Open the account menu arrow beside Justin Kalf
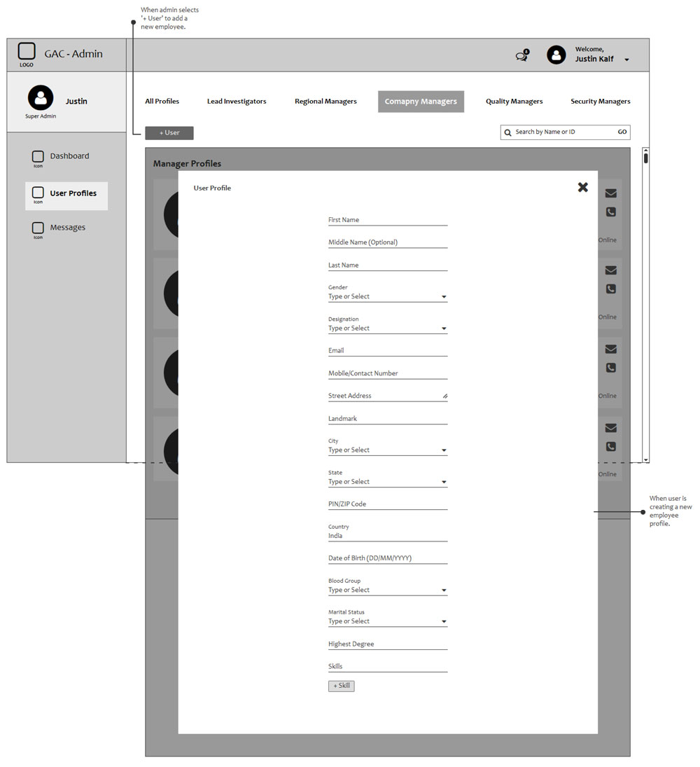Viewport: 700px width, 767px height. 626,60
